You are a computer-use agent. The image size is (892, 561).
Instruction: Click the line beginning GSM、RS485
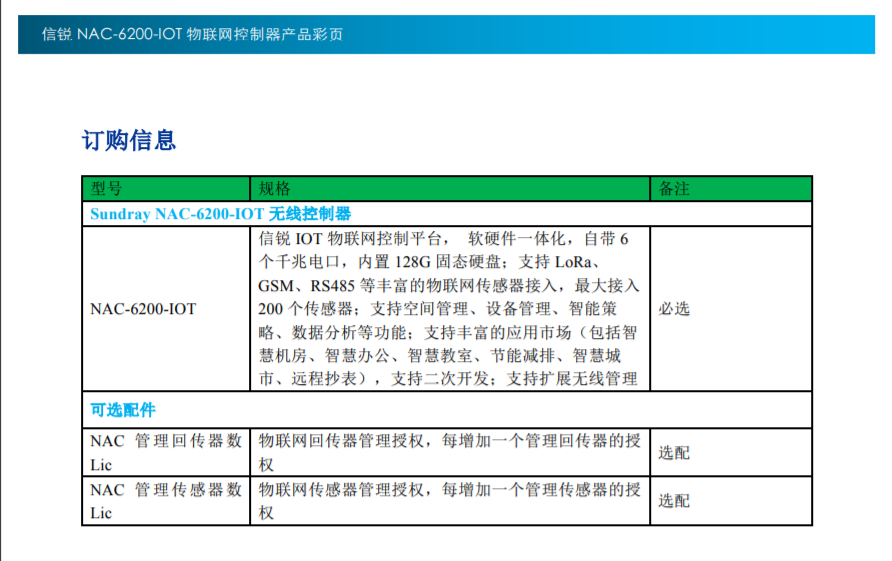[x=449, y=286]
